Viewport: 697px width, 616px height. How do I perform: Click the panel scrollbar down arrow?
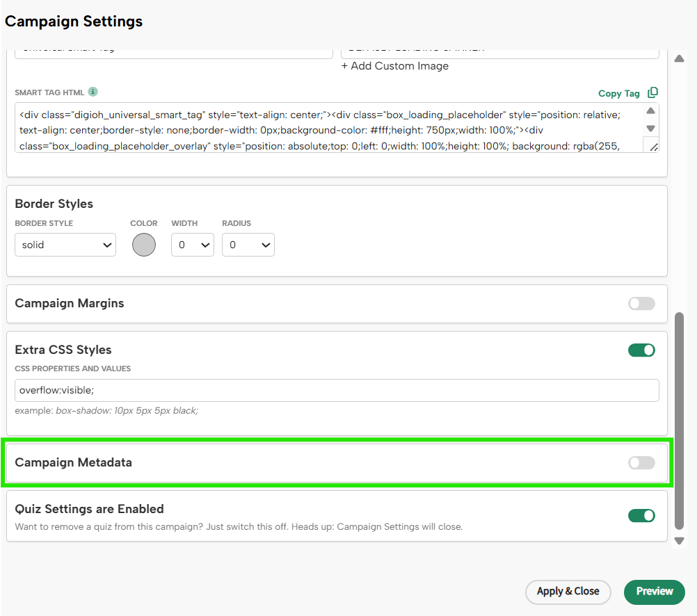pyautogui.click(x=679, y=541)
